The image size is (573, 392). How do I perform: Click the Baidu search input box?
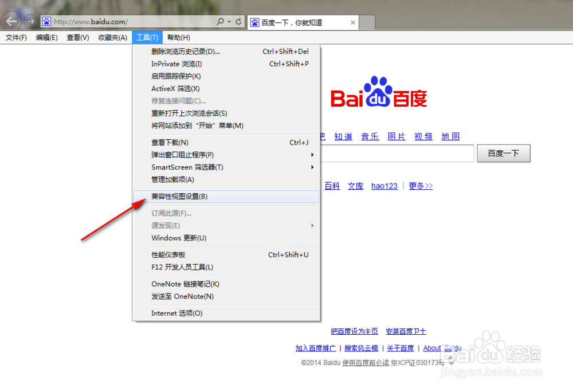397,154
